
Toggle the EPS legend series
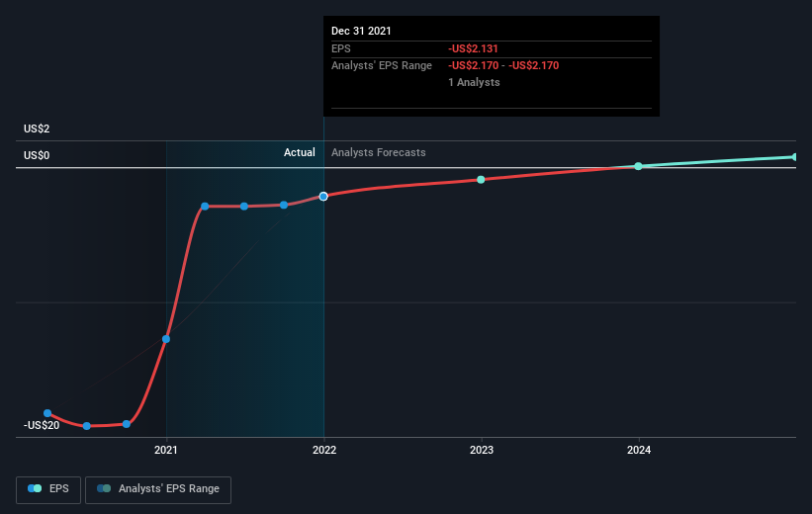[48, 489]
